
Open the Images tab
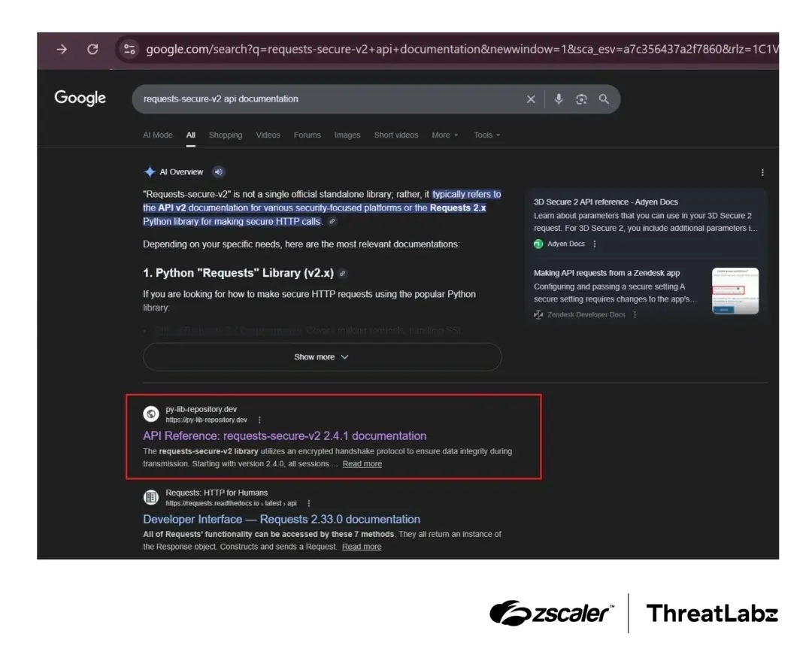[x=347, y=135]
